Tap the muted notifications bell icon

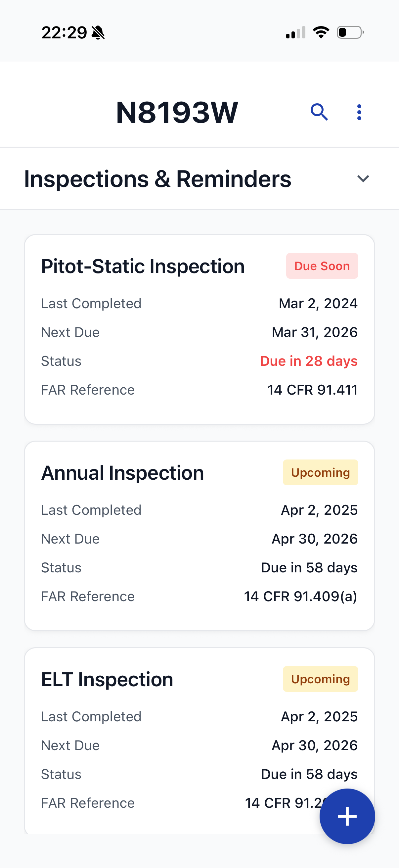coord(98,32)
